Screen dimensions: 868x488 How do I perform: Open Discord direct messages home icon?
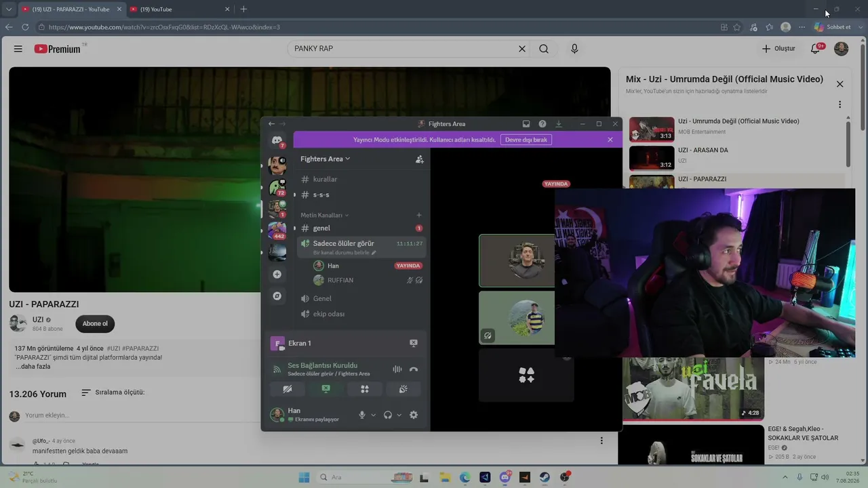point(277,140)
